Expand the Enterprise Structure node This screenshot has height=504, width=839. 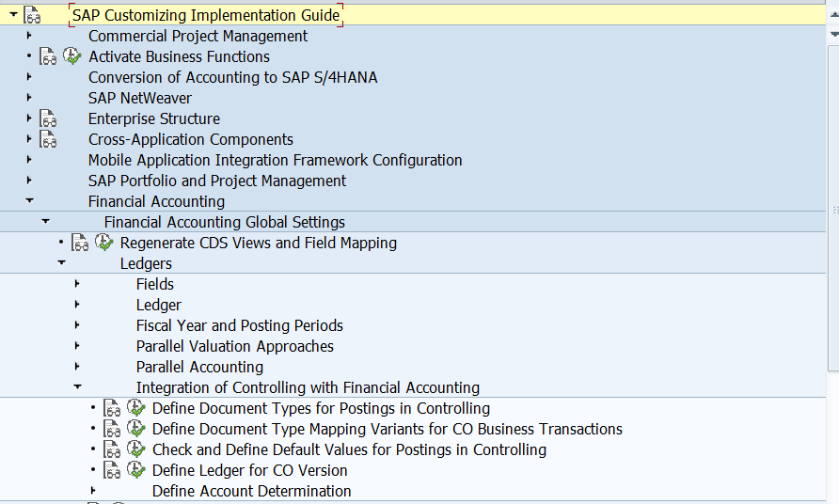(x=29, y=118)
